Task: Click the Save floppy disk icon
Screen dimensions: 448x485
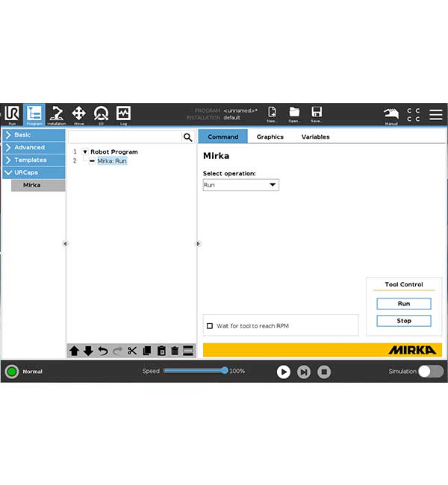Action: tap(317, 114)
